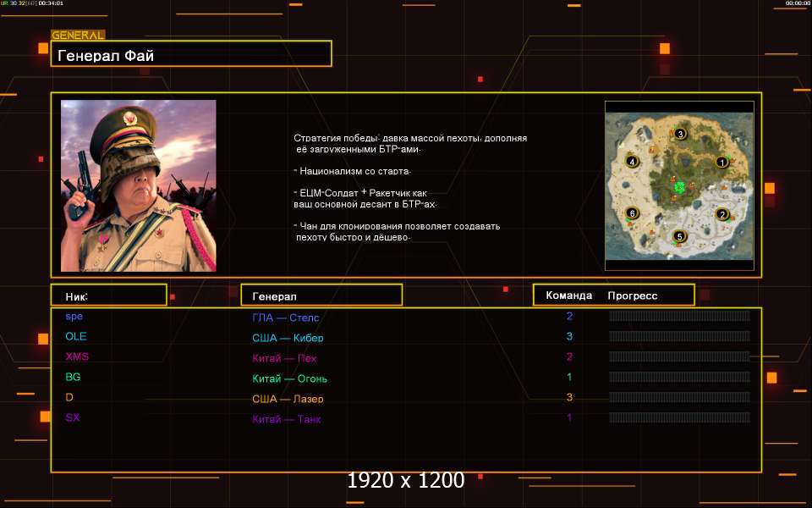Click team number in the OLE row

click(569, 336)
